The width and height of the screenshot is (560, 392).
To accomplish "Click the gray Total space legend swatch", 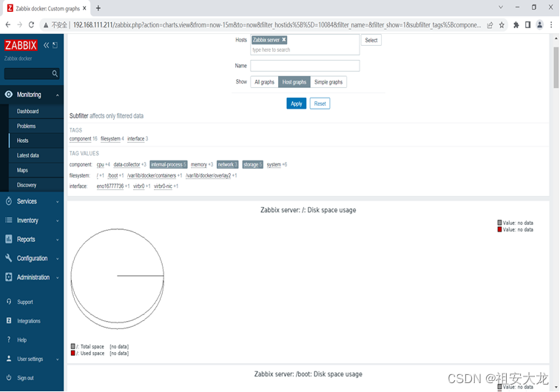I will click(x=72, y=346).
